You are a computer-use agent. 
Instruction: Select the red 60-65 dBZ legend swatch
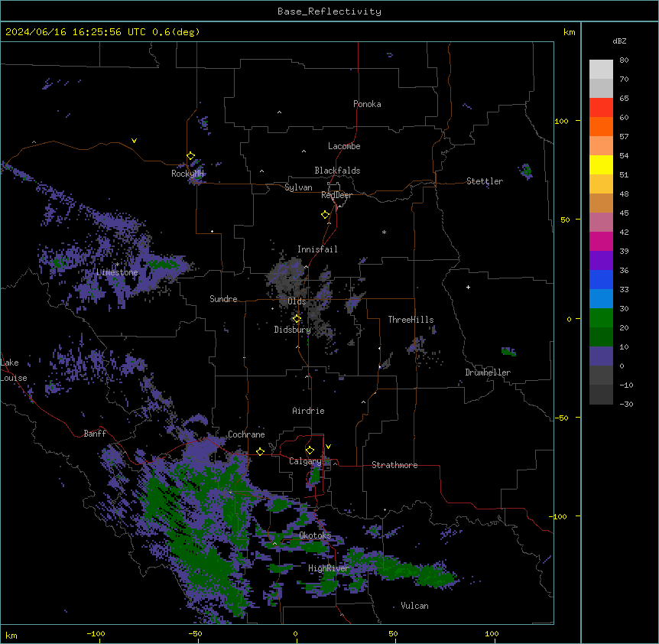tap(601, 108)
